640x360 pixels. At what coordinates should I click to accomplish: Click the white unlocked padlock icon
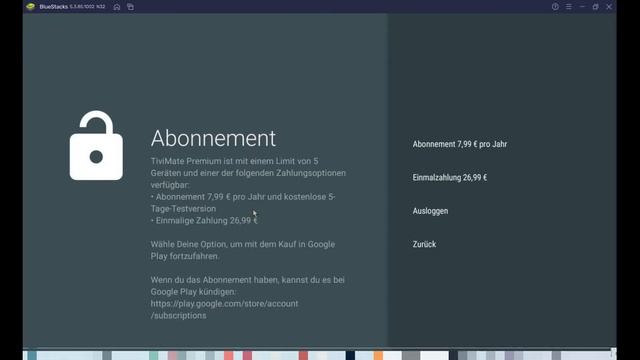click(96, 145)
